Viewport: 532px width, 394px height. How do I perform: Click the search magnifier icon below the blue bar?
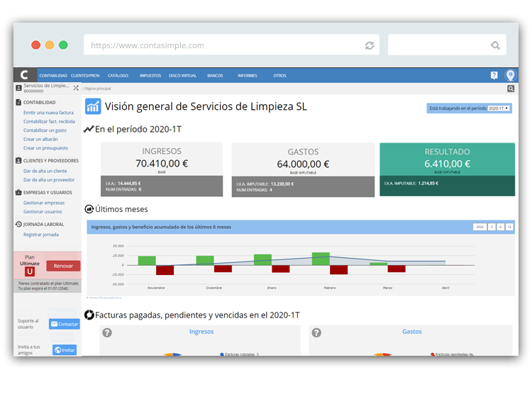pos(511,89)
